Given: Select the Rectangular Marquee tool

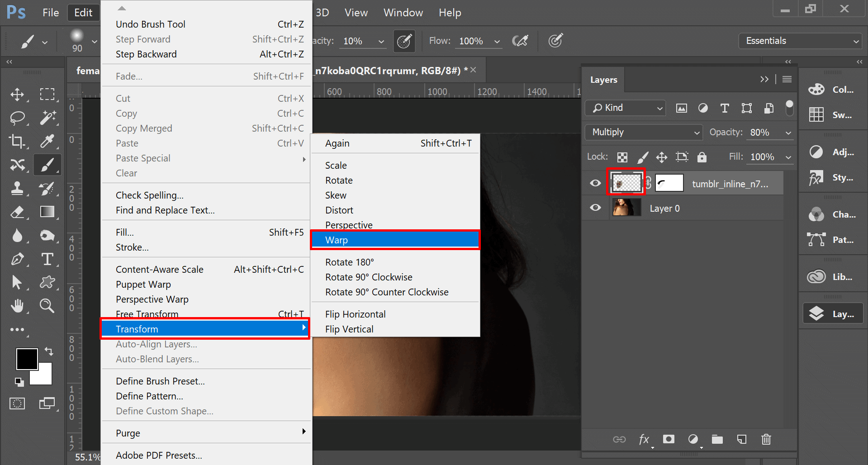Looking at the screenshot, I should coord(47,94).
